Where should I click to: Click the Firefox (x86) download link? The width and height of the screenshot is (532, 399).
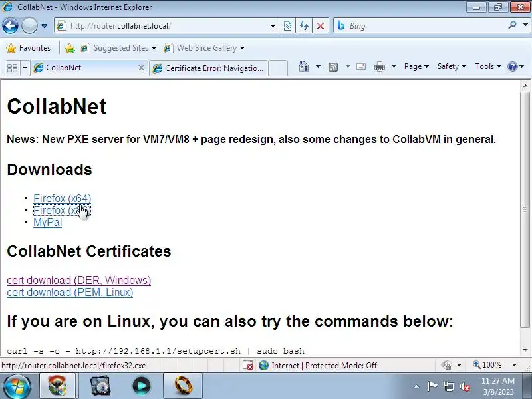(x=62, y=210)
